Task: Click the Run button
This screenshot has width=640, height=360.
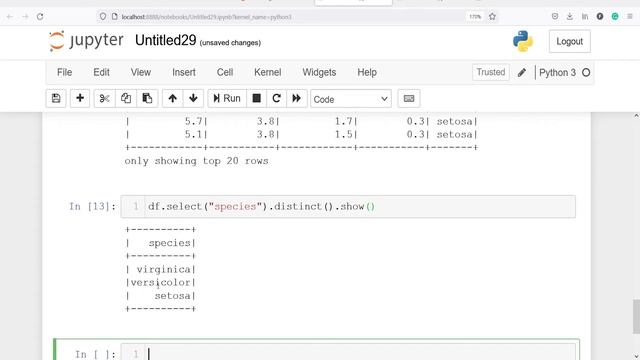Action: (227, 98)
